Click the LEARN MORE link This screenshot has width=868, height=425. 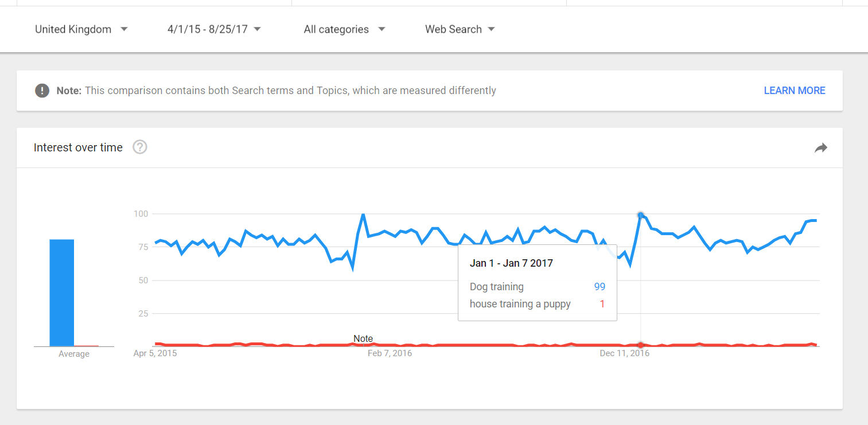point(794,90)
